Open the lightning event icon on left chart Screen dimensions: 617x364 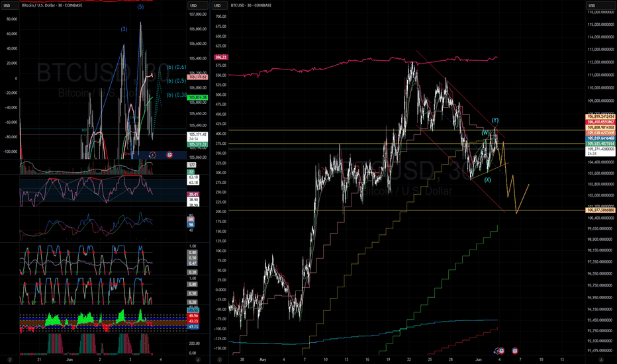[x=152, y=155]
